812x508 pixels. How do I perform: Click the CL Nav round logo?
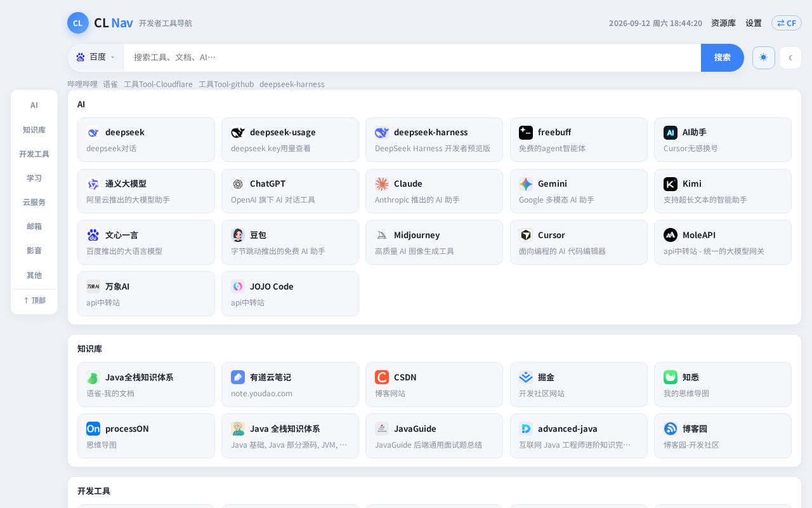pos(78,23)
